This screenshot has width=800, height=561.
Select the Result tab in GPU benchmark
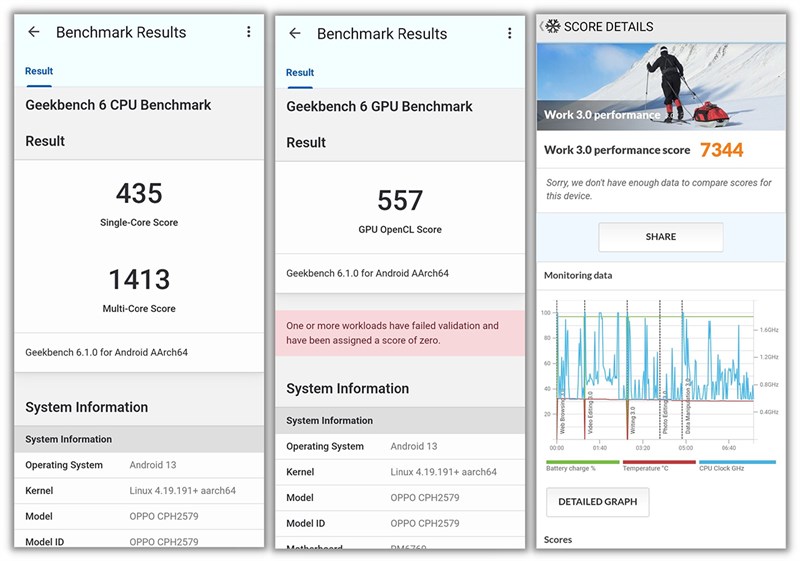(x=299, y=73)
